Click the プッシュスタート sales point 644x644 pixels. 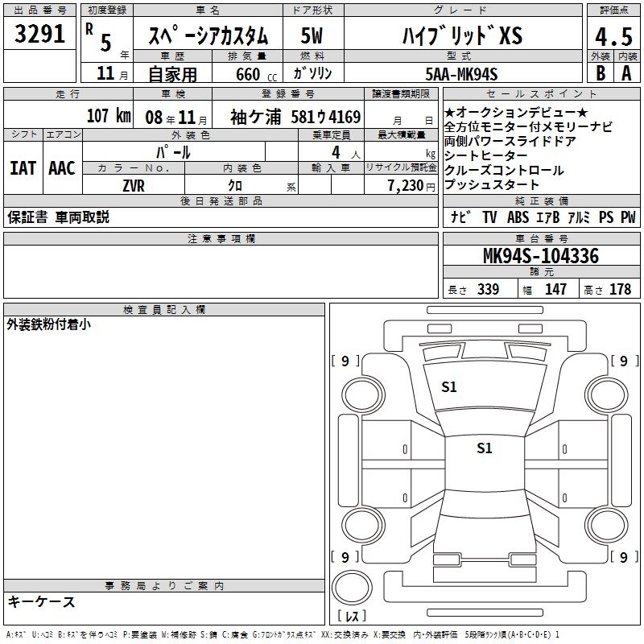click(x=492, y=184)
